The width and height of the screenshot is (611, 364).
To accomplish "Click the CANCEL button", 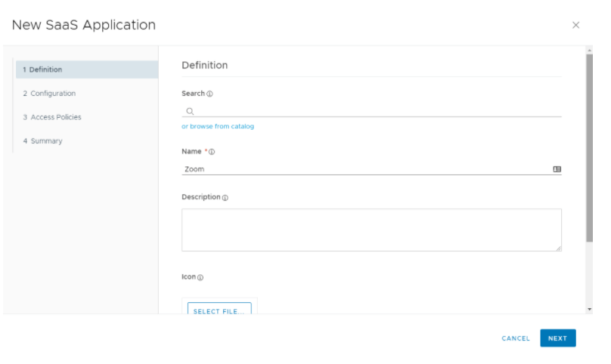I will (516, 338).
